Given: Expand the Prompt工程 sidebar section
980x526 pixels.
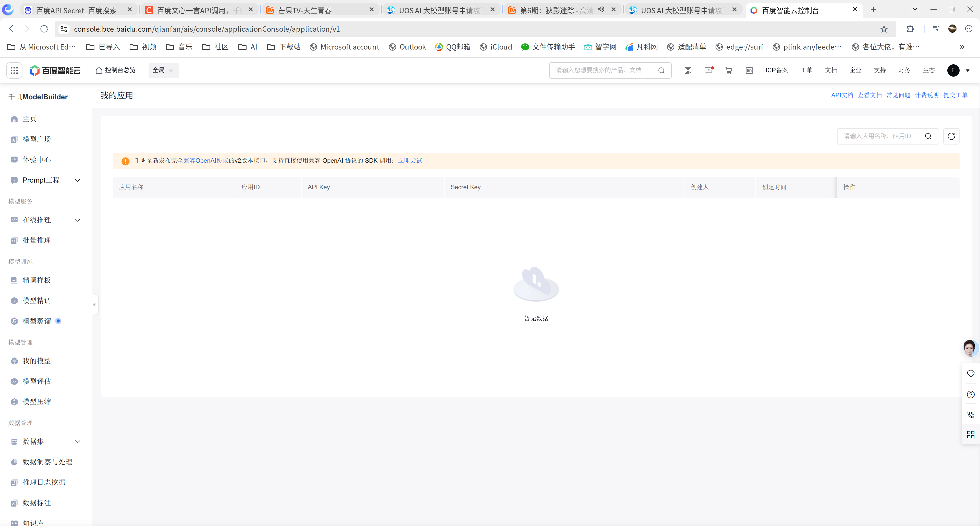Looking at the screenshot, I should coord(78,181).
